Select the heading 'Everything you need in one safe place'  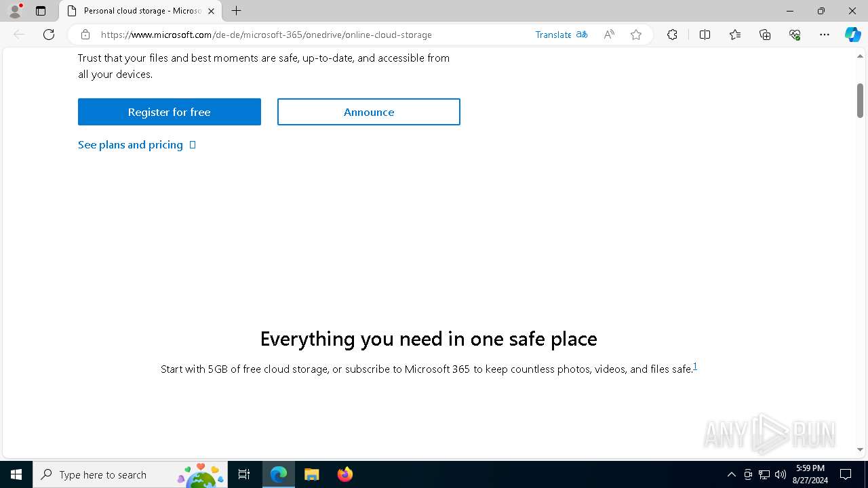pyautogui.click(x=429, y=338)
